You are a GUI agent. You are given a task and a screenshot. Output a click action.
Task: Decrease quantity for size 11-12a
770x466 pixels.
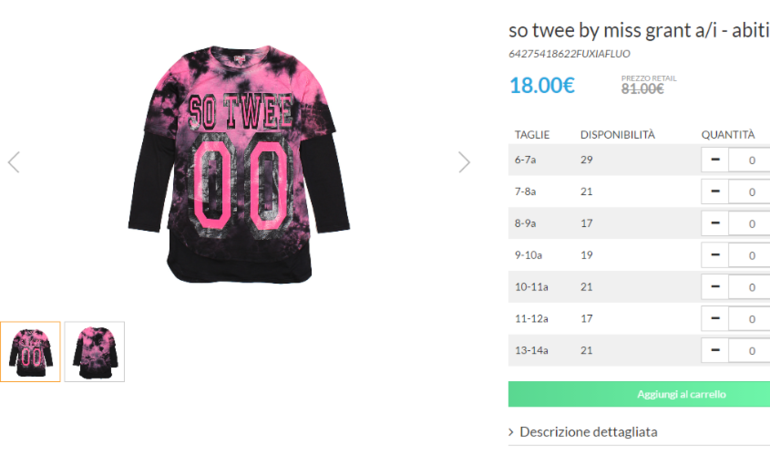tap(715, 319)
